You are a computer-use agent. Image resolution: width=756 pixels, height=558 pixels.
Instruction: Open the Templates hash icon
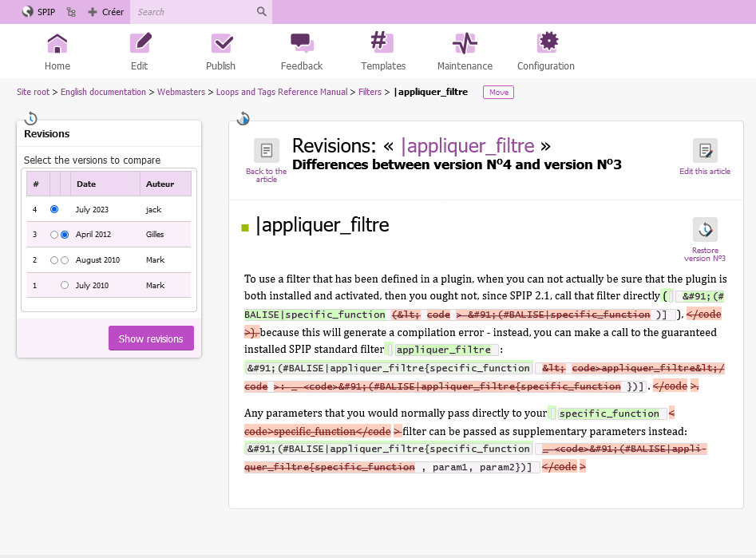(x=383, y=43)
